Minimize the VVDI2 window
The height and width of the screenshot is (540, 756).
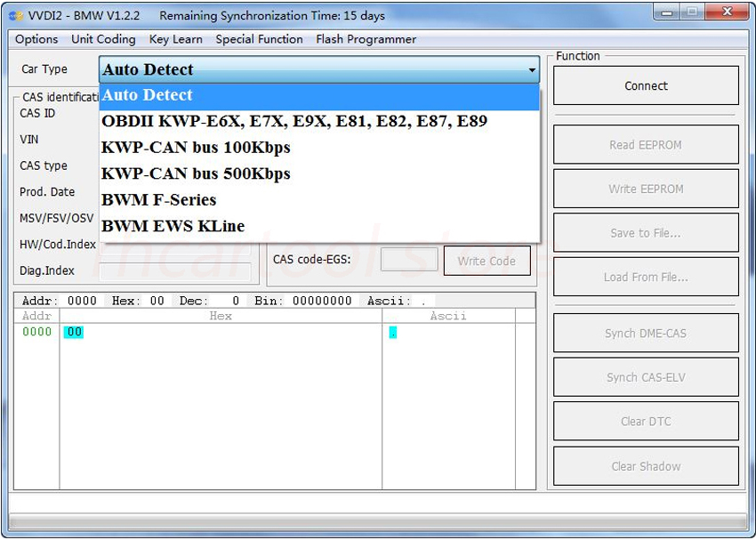[x=667, y=12]
